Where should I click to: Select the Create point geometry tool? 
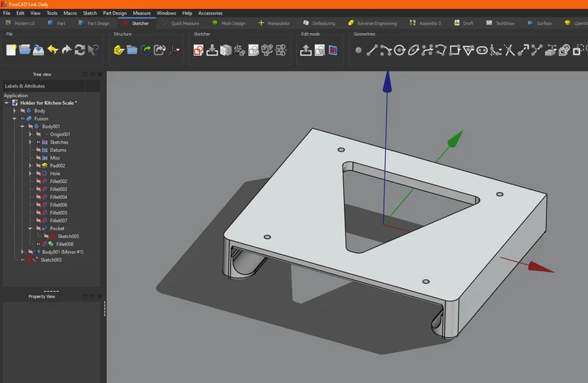pos(359,50)
